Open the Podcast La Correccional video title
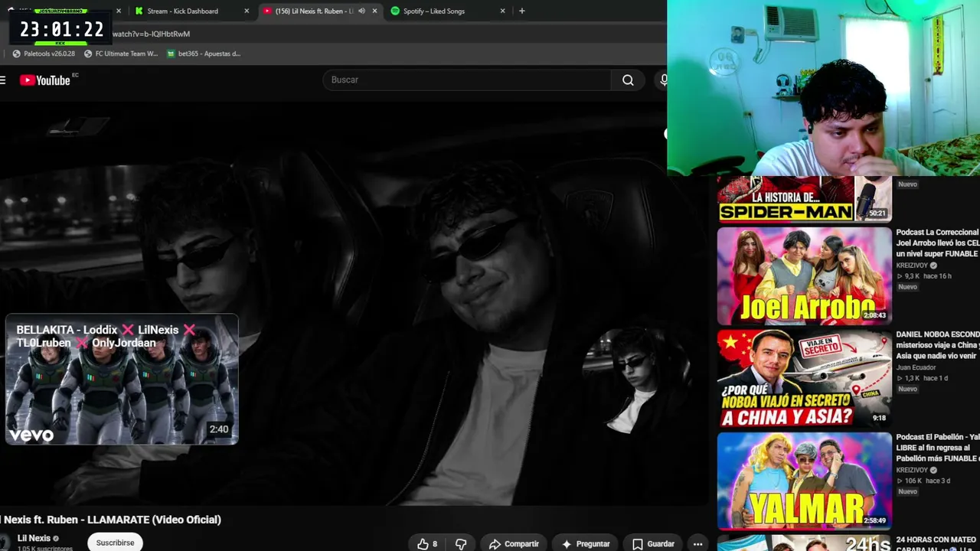The image size is (980, 551). click(x=938, y=243)
